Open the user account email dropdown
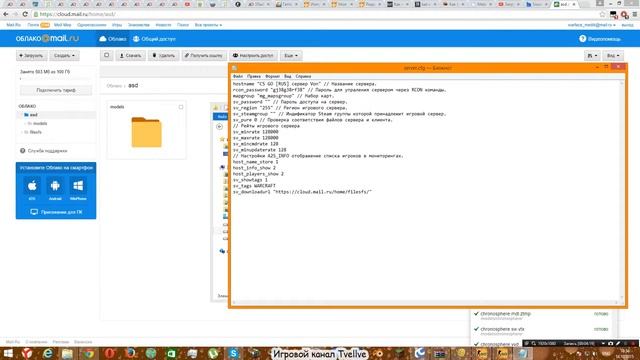640x360 pixels. click(592, 25)
